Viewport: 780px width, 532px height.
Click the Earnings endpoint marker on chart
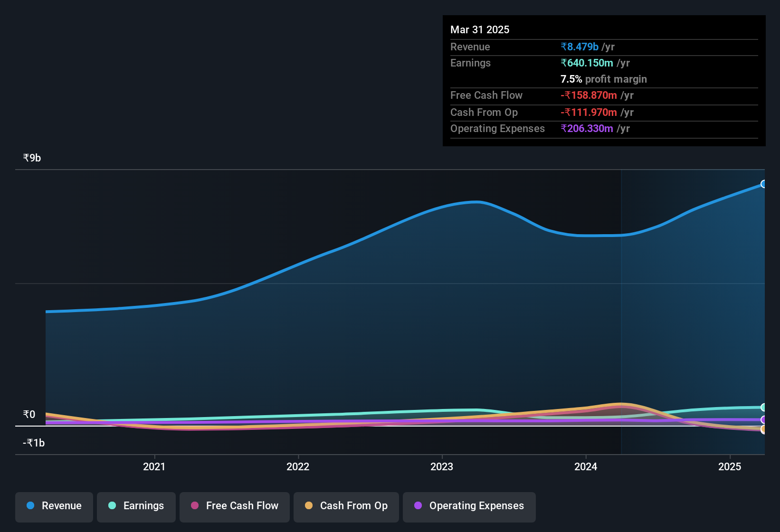(x=764, y=407)
